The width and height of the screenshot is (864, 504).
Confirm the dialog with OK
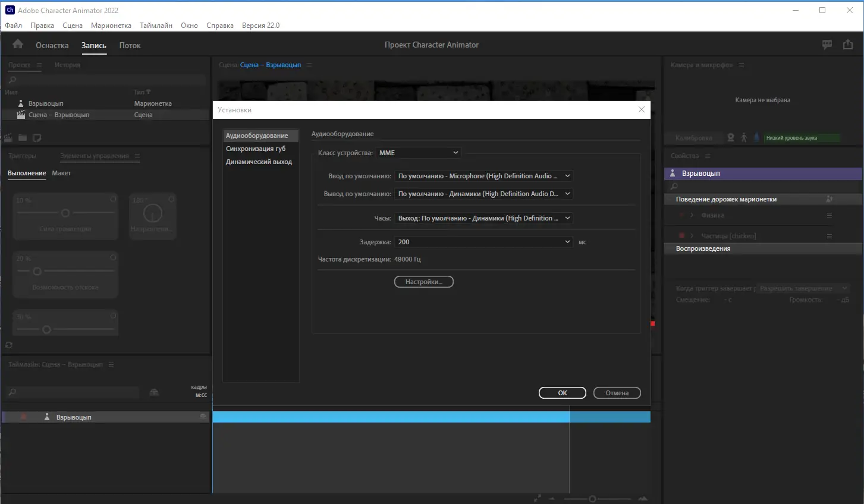coord(563,393)
